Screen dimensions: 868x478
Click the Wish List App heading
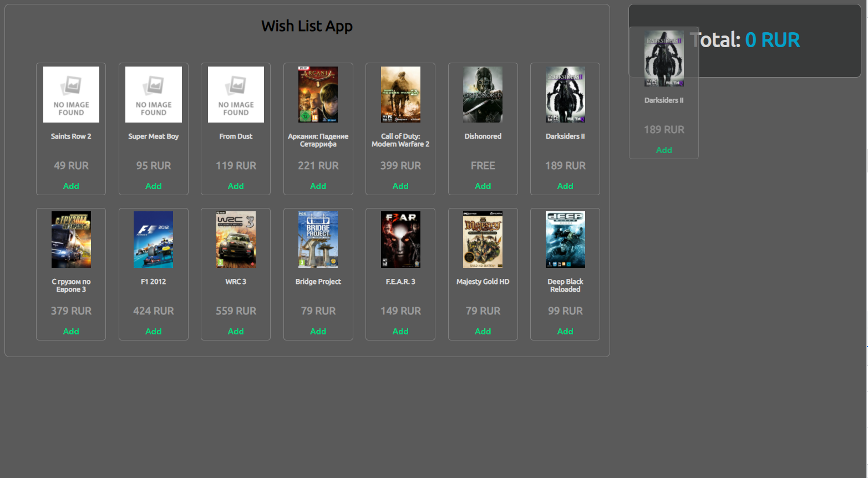coord(307,26)
